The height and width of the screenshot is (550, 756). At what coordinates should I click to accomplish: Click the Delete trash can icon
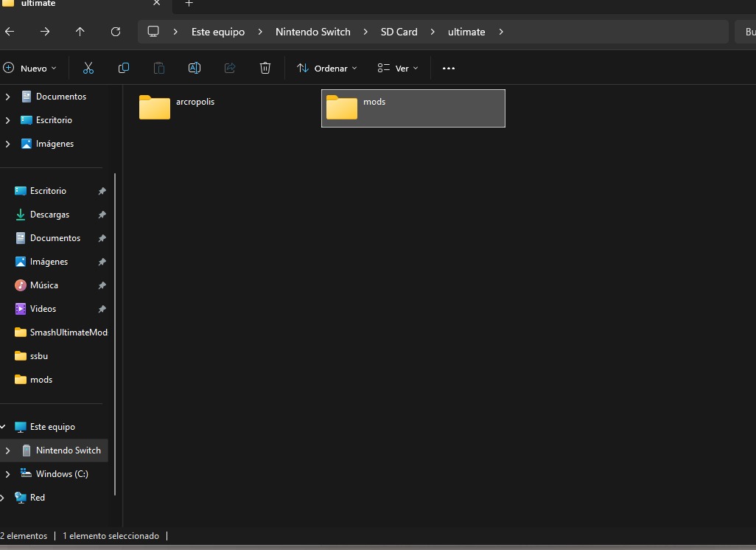point(265,69)
